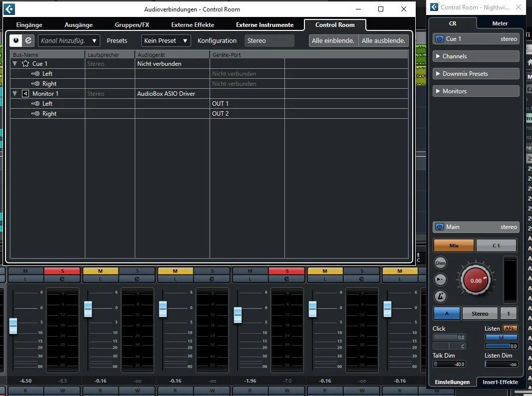Toggle the Main channel power button
The height and width of the screenshot is (396, 532).
click(x=439, y=227)
